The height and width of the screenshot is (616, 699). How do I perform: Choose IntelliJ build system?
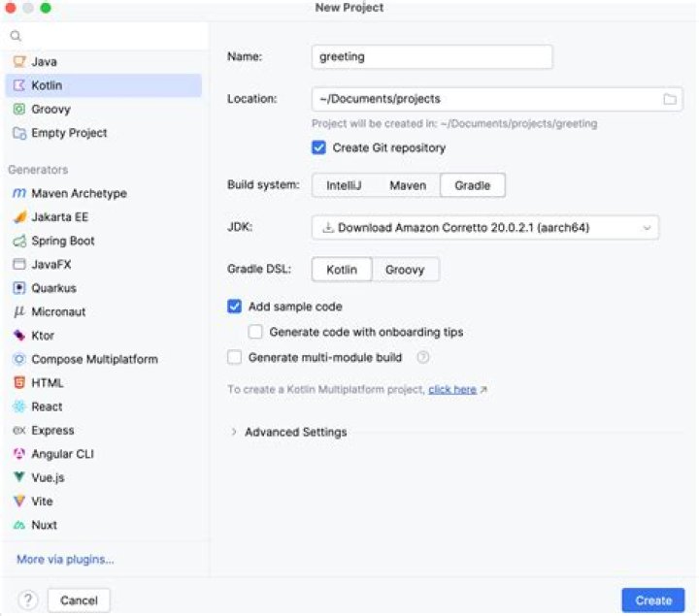click(344, 185)
